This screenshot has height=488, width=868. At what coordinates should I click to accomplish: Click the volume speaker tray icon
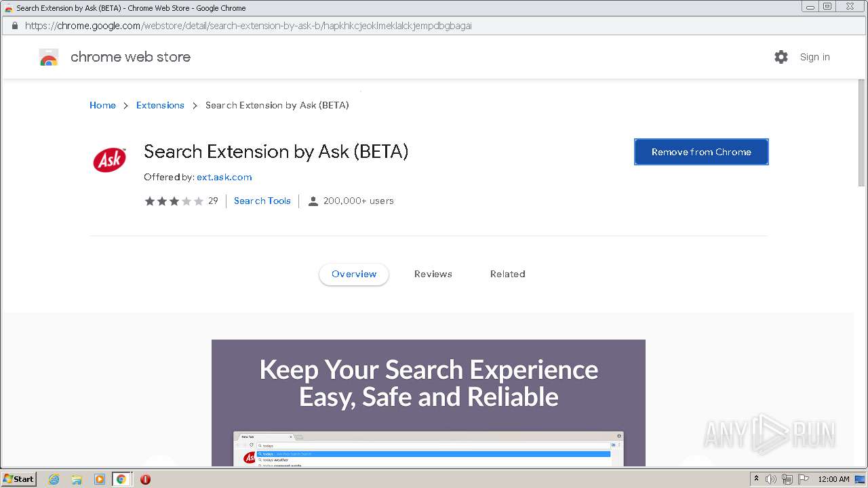click(771, 479)
